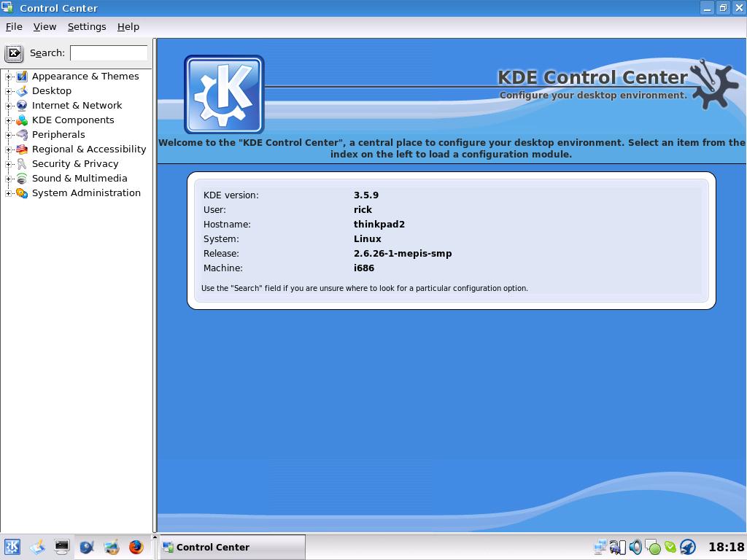Select the Peripherals label

click(58, 135)
